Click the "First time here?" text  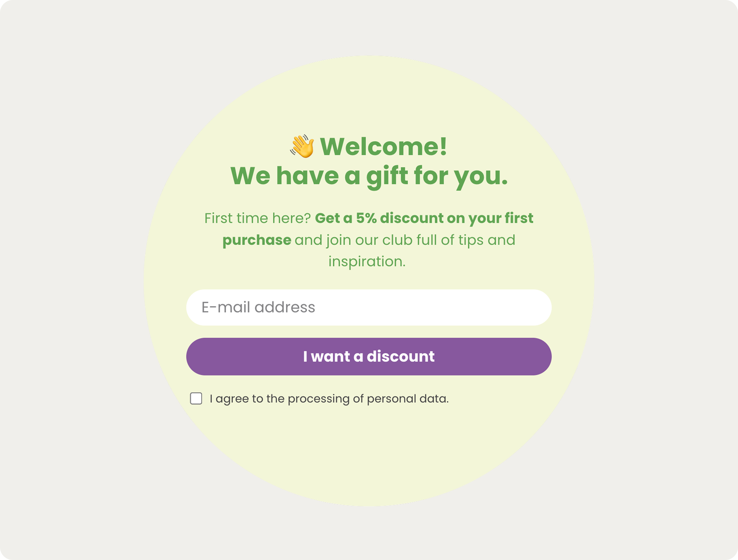258,218
